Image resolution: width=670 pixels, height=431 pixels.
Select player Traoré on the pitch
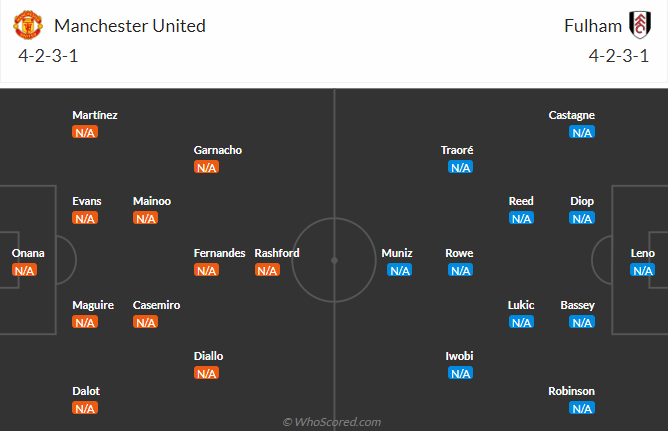[457, 150]
